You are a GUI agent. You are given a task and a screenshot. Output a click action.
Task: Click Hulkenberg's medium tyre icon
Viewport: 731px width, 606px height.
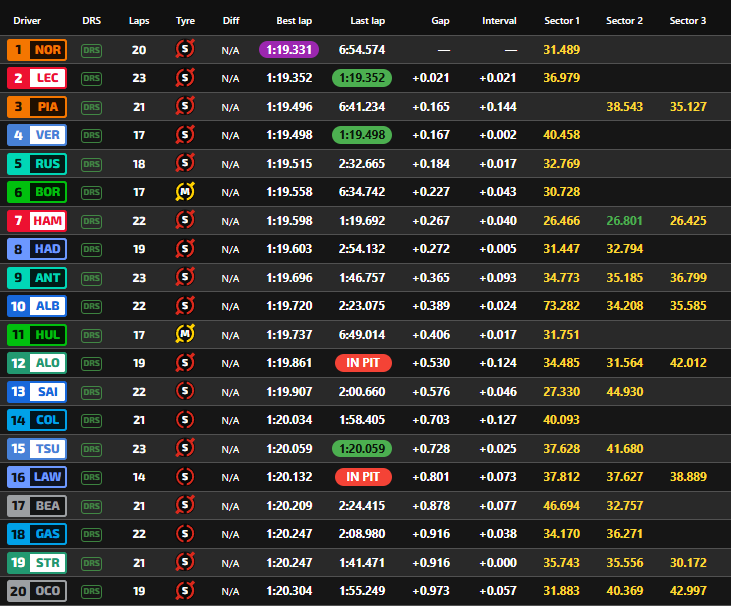point(185,334)
